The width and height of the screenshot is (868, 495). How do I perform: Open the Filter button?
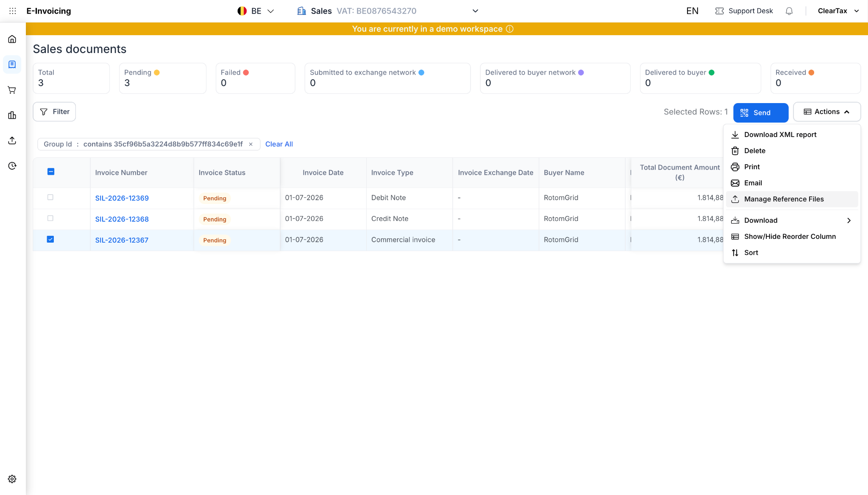[54, 112]
